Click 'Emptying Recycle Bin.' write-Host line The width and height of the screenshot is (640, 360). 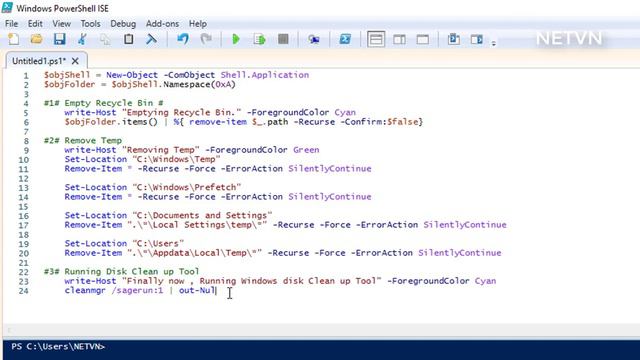tap(210, 112)
